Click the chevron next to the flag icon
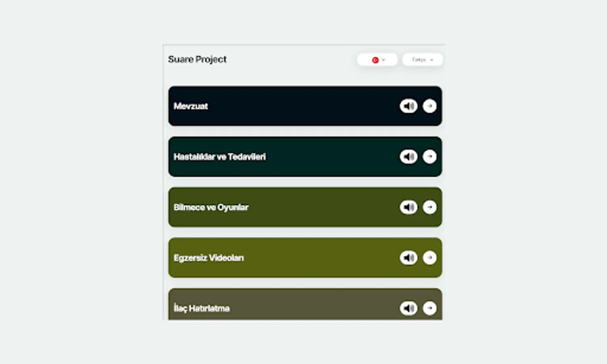The image size is (607, 364). (383, 59)
